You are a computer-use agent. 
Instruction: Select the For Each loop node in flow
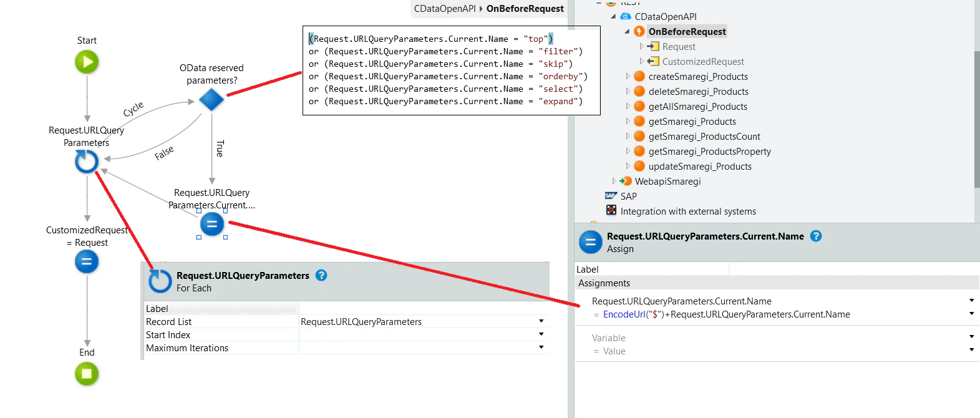[x=87, y=162]
